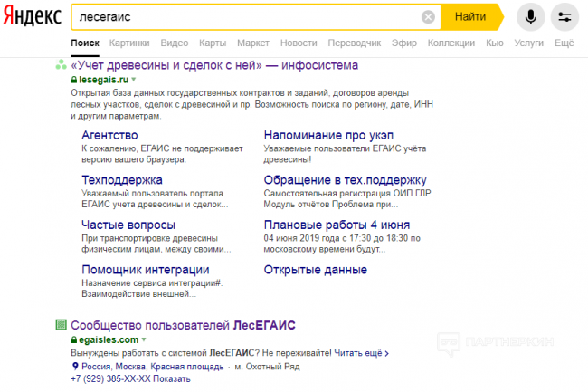Switch to the Карты tab
The width and height of the screenshot is (588, 392).
click(213, 43)
